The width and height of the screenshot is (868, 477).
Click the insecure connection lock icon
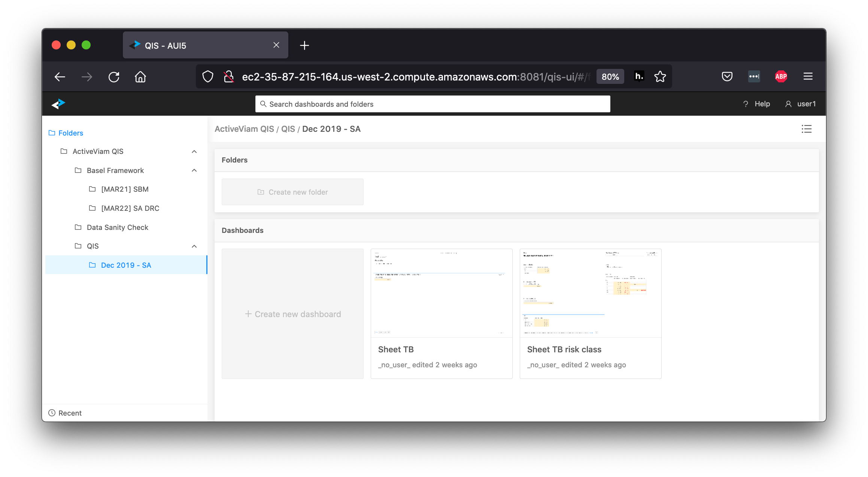tap(229, 77)
